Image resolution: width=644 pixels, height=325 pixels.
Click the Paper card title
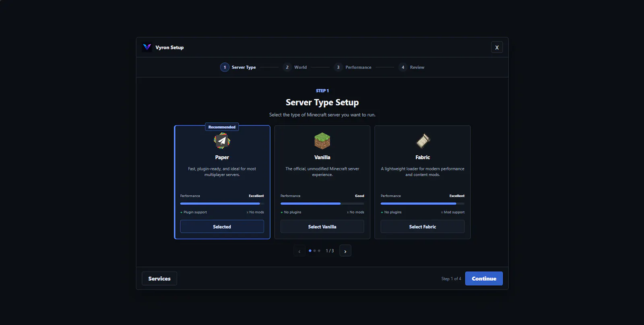pyautogui.click(x=222, y=157)
